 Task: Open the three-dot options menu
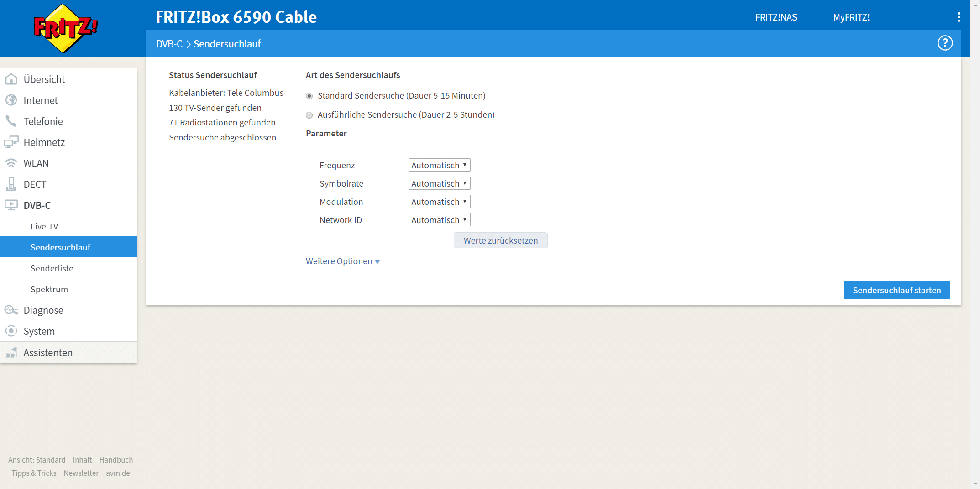point(959,17)
